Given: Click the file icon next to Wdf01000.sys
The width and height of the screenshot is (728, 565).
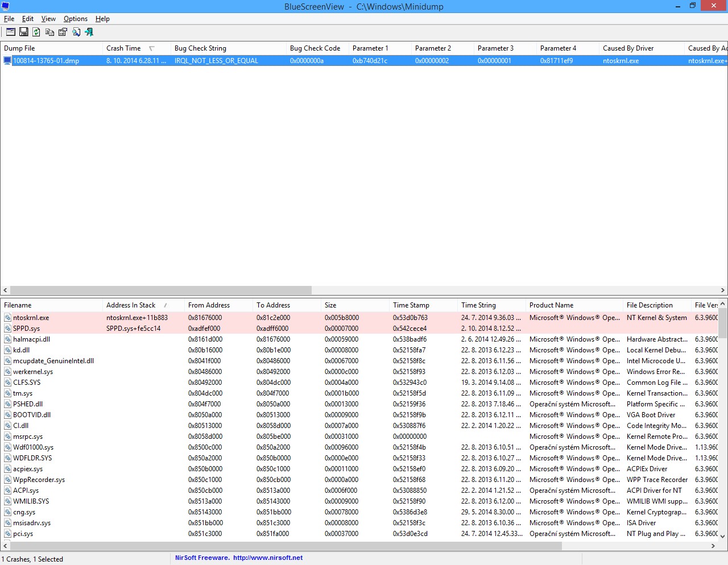Looking at the screenshot, I should [8, 447].
